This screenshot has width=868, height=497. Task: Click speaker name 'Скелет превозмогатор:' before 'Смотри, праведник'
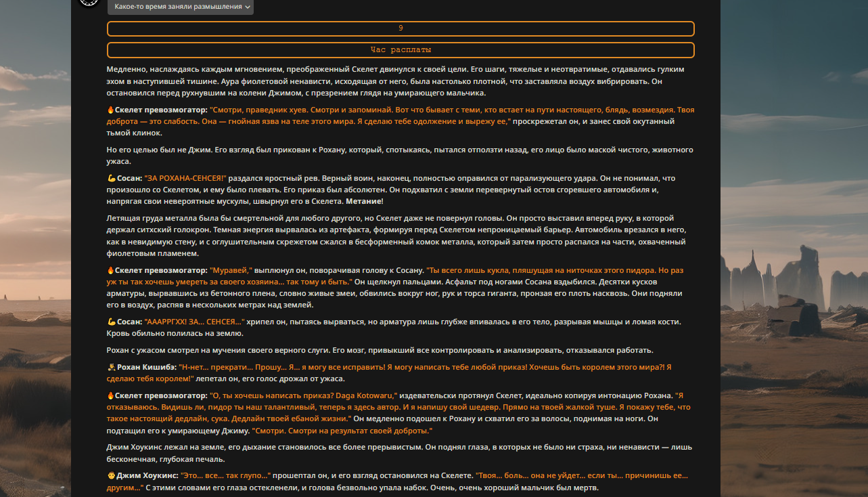(161, 110)
